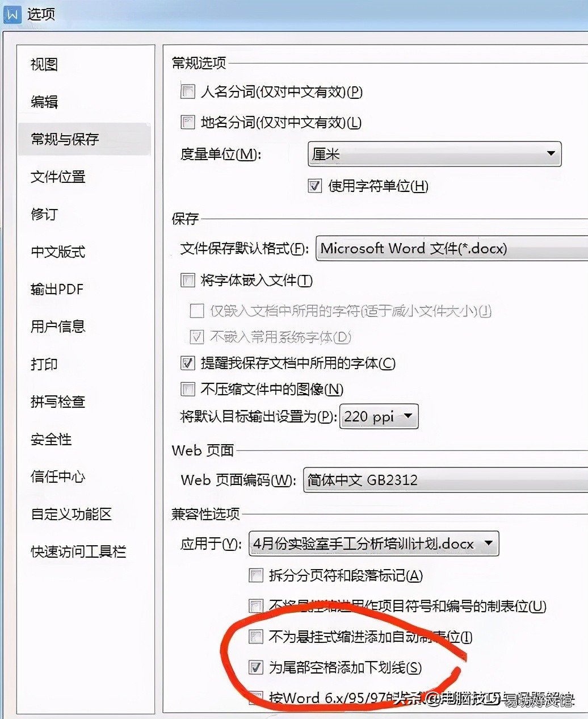Image resolution: width=588 pixels, height=719 pixels.
Task: Expand the 度量单位 dropdown showing 厘米
Action: pos(435,154)
